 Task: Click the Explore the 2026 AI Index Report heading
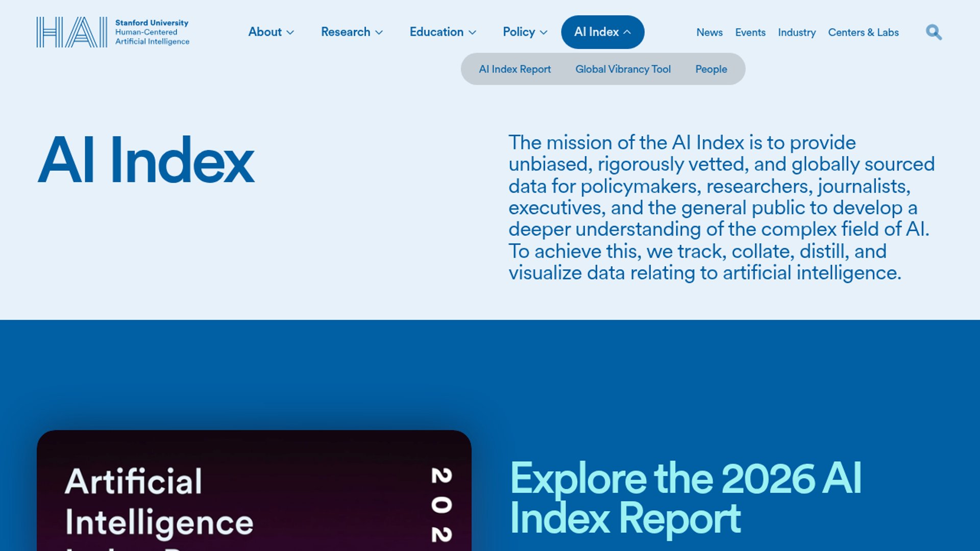685,498
